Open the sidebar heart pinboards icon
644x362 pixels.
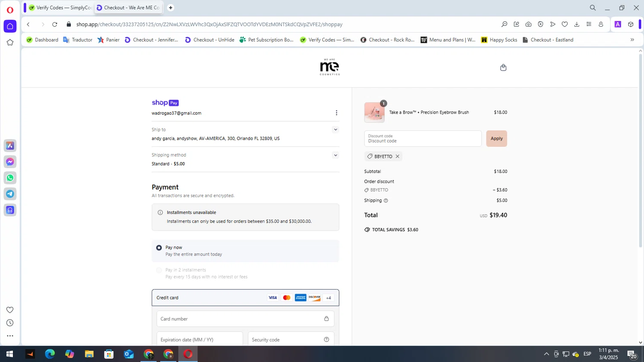[x=10, y=310]
